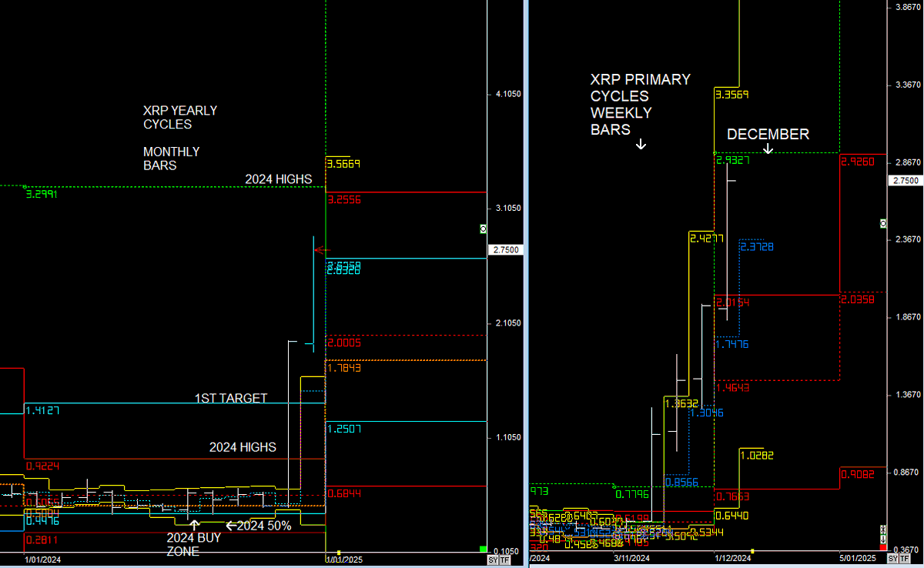The image size is (924, 568).
Task: Click the 2.1050 price axis value
Action: click(x=509, y=323)
